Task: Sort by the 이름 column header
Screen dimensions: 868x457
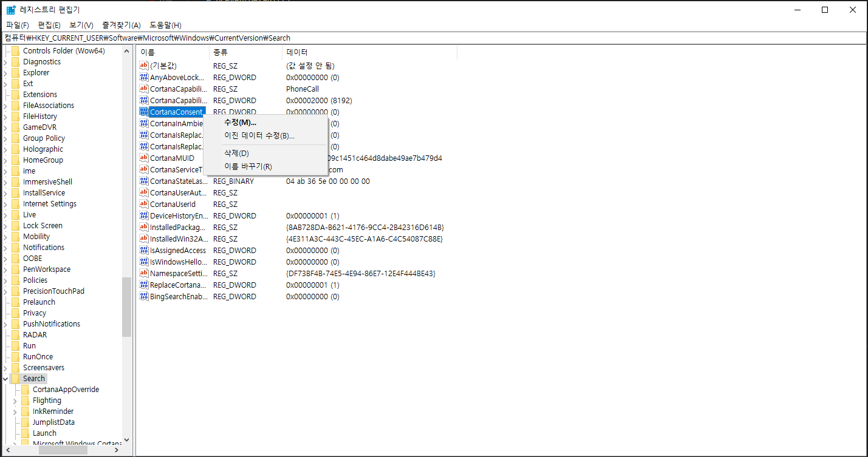Action: click(173, 52)
